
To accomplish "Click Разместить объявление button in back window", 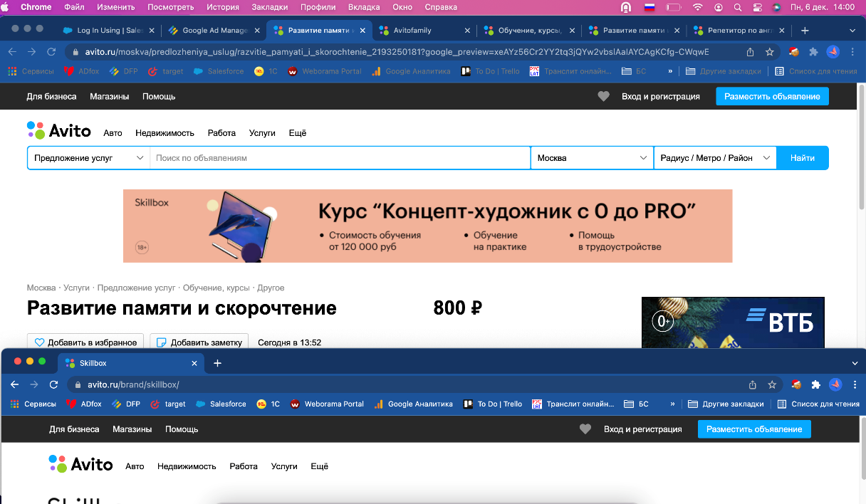I will click(x=772, y=97).
